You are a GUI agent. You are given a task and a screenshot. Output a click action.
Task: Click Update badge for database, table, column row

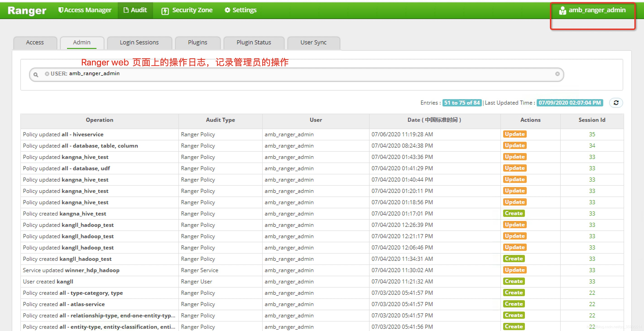pos(514,145)
